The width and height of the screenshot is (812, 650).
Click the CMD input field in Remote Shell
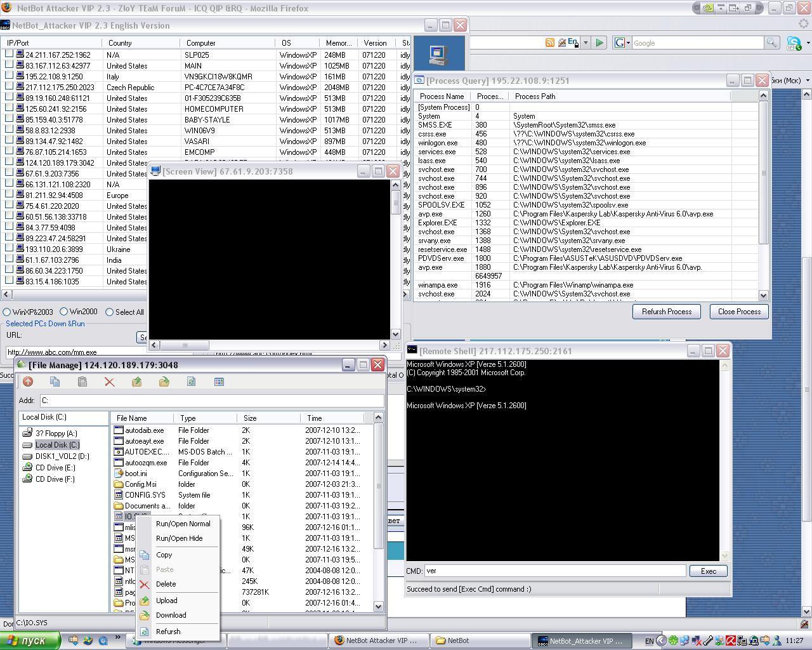coord(555,571)
